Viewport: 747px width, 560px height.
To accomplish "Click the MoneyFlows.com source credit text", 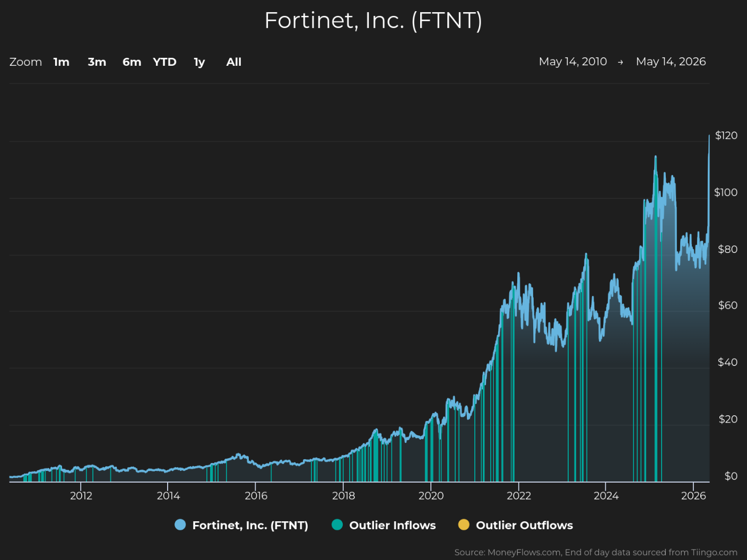I will coord(596,553).
